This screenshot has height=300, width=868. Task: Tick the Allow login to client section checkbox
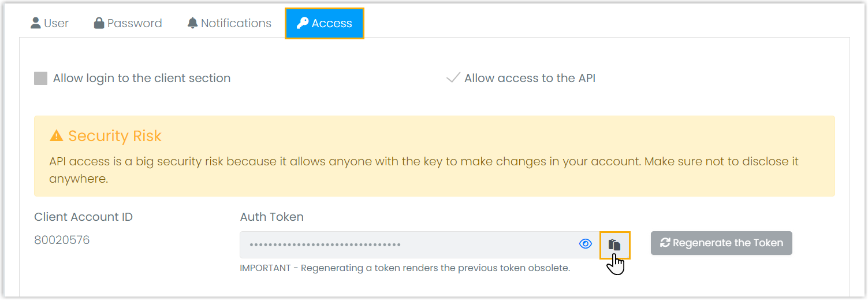(40, 79)
